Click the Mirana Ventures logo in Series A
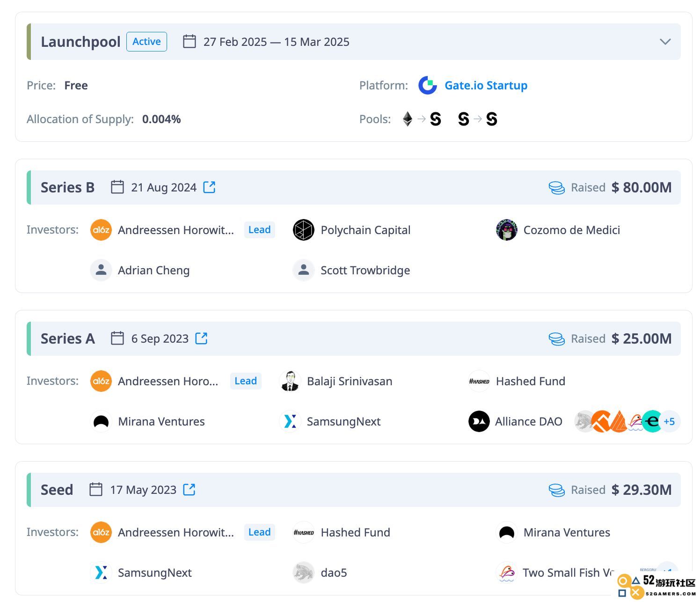Screen dimensions: 700x602 click(101, 421)
